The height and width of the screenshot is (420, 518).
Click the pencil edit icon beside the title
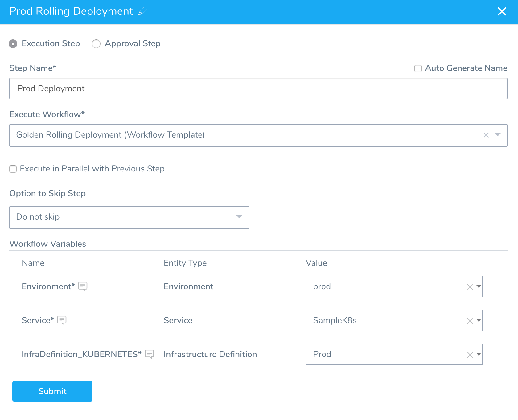142,12
